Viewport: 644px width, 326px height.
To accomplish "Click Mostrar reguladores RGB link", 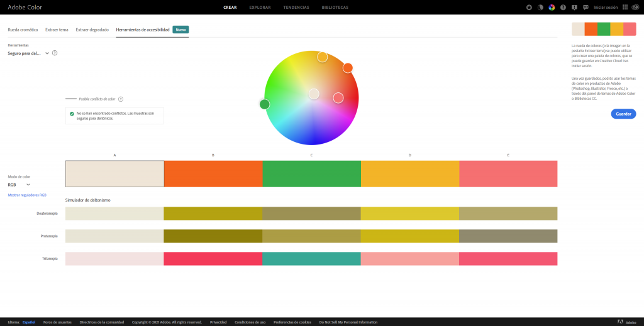I will click(x=27, y=195).
